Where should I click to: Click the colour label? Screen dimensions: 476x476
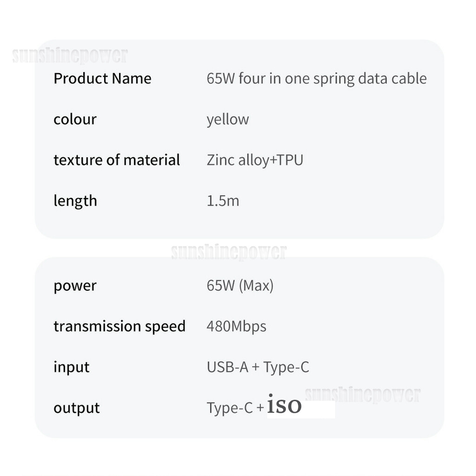(75, 119)
